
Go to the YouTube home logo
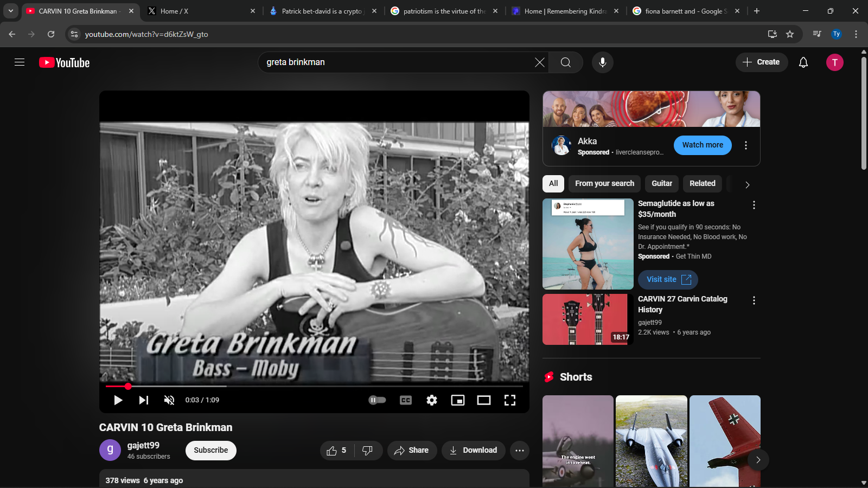click(64, 62)
